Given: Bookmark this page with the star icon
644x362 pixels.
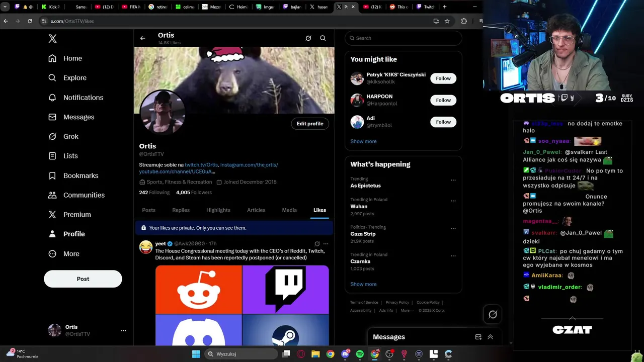Looking at the screenshot, I should (447, 21).
